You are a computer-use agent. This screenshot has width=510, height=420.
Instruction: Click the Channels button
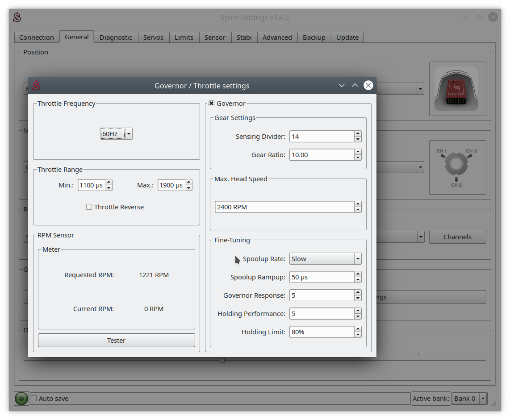tap(457, 237)
